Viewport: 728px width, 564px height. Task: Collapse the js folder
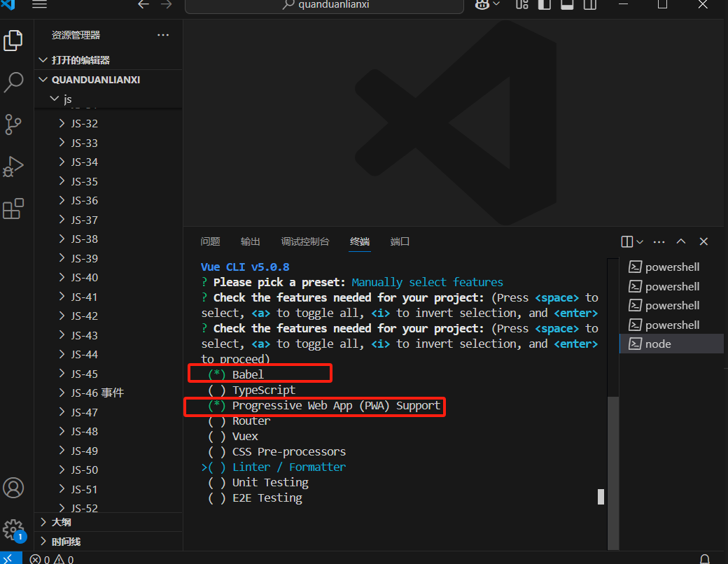click(x=108, y=99)
